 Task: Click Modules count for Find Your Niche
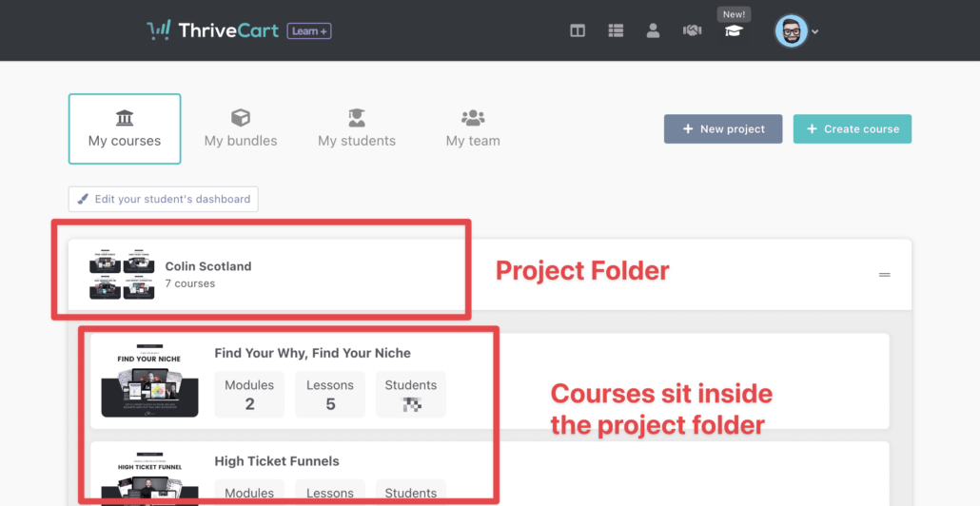coord(249,395)
